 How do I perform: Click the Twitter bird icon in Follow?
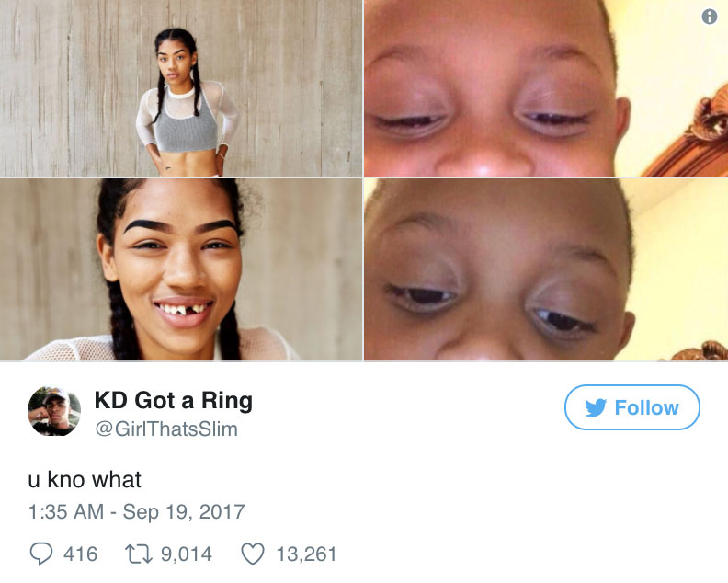click(596, 407)
